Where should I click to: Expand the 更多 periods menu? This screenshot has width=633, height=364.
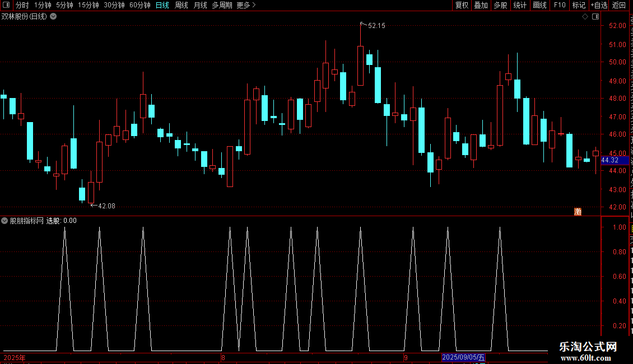tap(246, 5)
